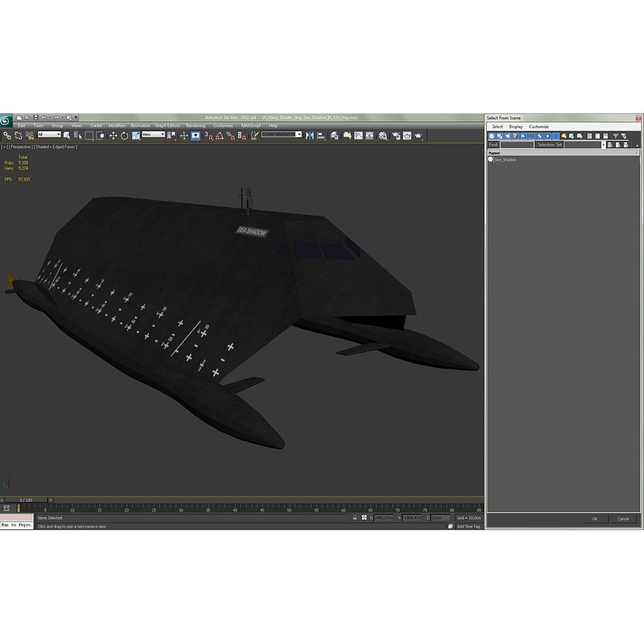Open the Rendering menu
The image size is (644, 644).
coord(196,126)
